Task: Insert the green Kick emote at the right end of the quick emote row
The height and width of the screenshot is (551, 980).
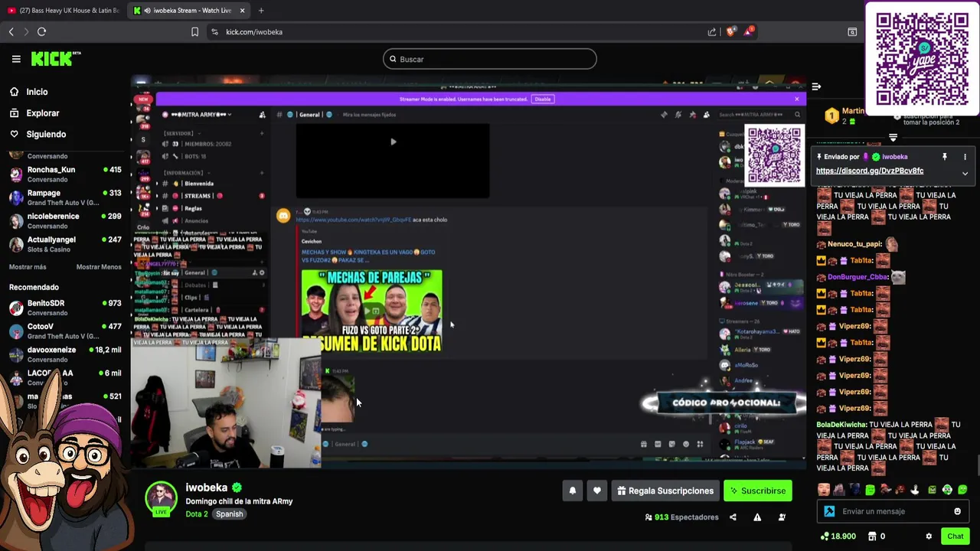Action: coord(962,490)
